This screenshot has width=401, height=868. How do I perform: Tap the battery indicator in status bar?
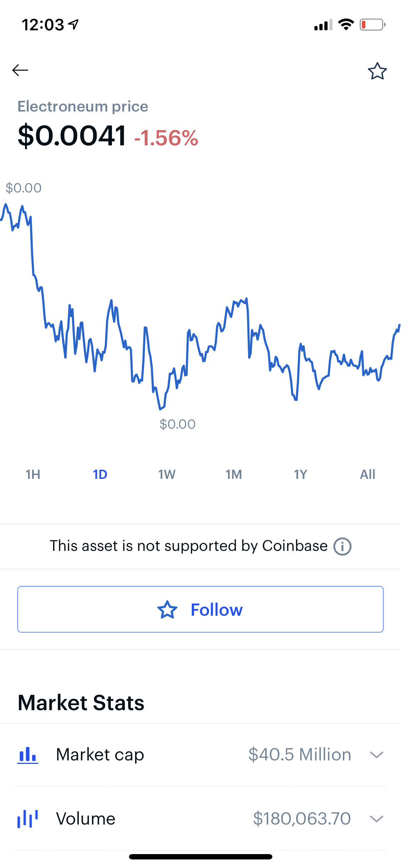point(372,25)
